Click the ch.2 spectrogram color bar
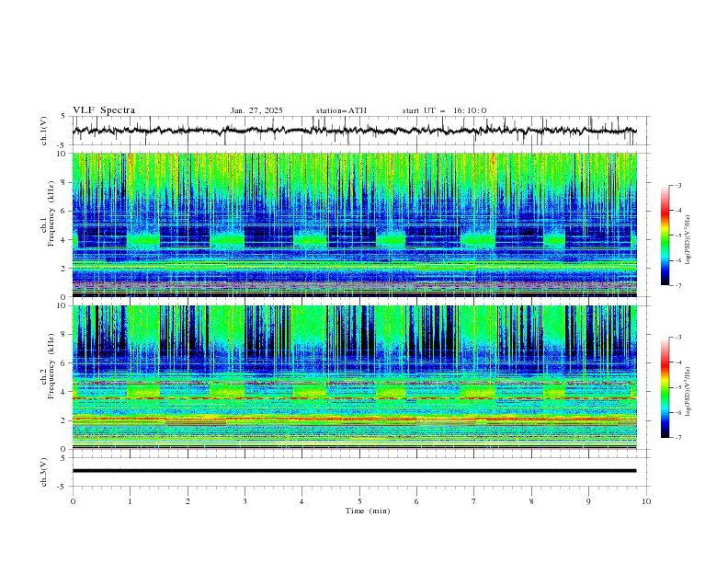The height and width of the screenshot is (563, 728). tap(665, 387)
